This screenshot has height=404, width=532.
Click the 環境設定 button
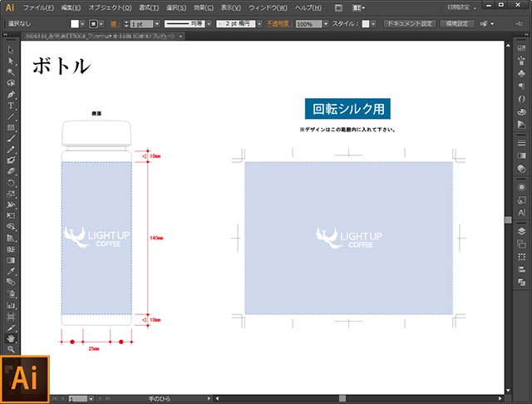coord(457,24)
